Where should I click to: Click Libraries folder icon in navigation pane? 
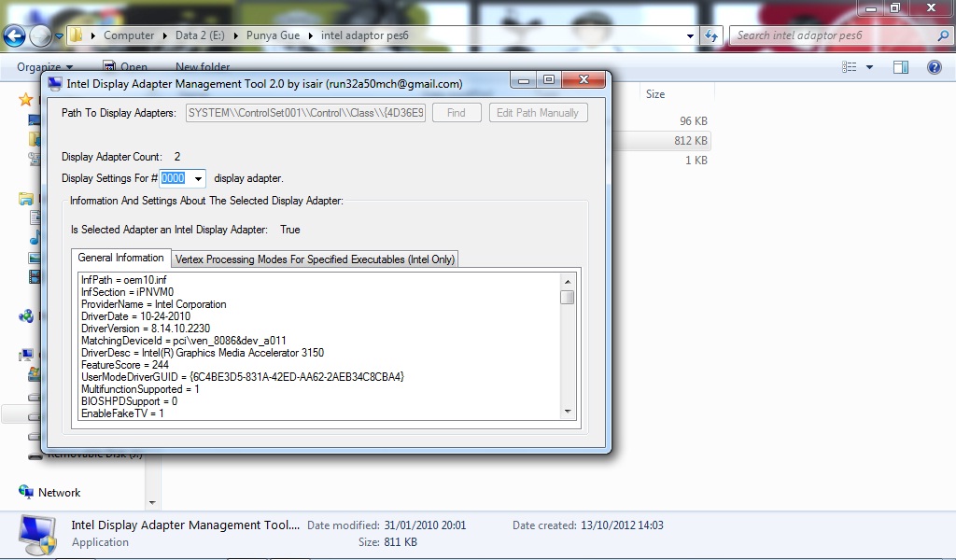(x=26, y=199)
